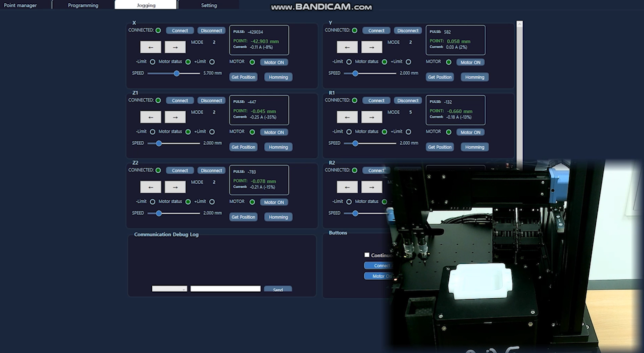The height and width of the screenshot is (353, 644).
Task: Click Motor ON for the X axis
Action: point(274,62)
